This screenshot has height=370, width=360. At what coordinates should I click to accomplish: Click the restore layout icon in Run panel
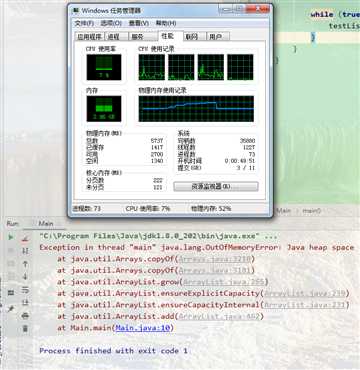point(11,293)
